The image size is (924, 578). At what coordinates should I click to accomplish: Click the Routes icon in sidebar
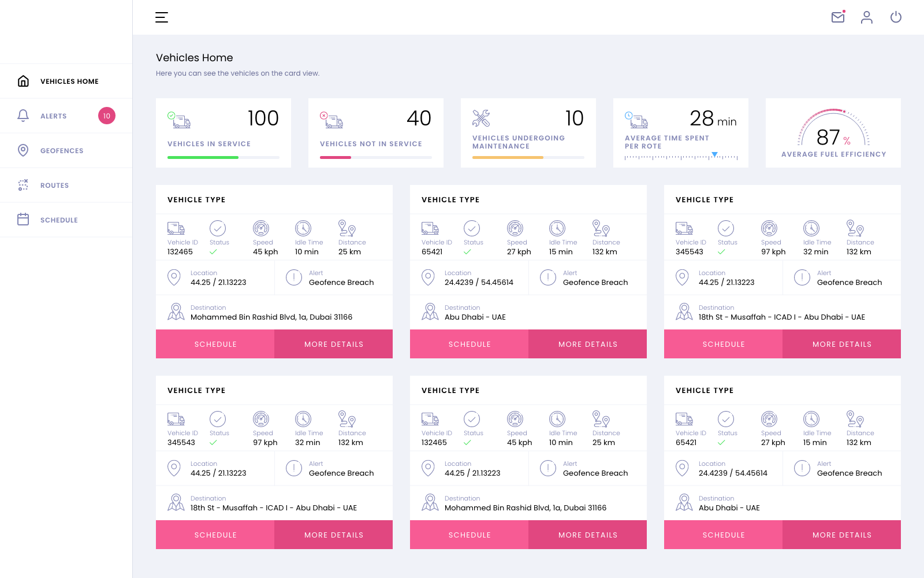tap(23, 185)
